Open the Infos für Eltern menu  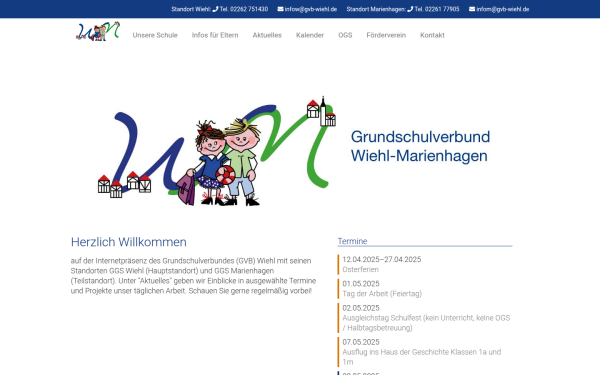[215, 35]
